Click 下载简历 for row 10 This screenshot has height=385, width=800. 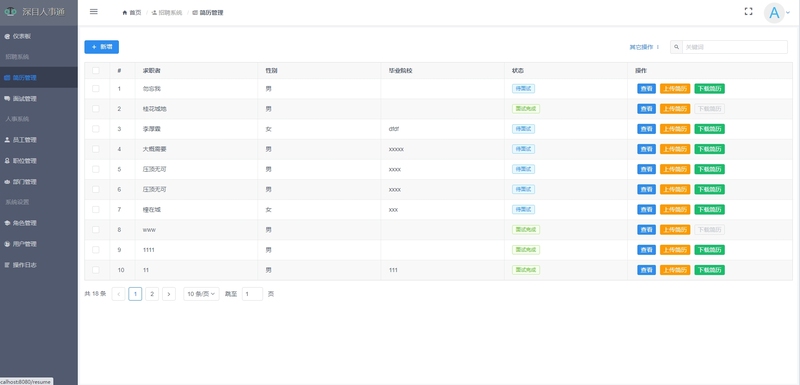coord(709,270)
